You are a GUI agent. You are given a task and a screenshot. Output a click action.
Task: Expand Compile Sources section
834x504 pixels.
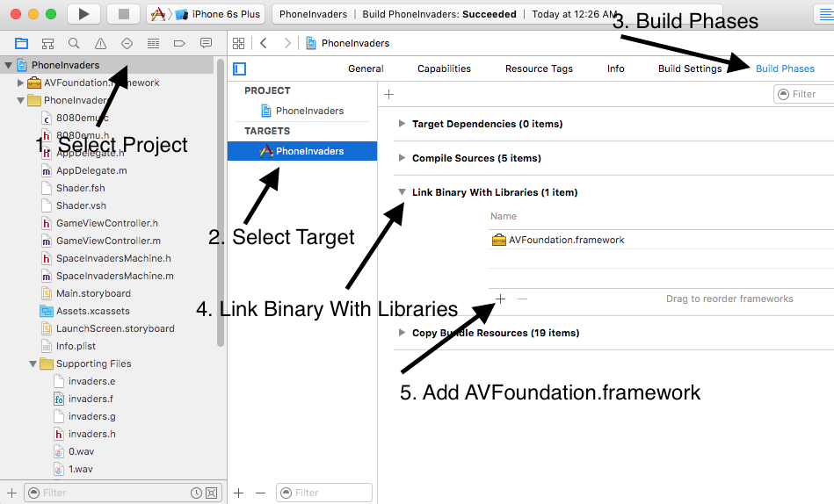(402, 158)
